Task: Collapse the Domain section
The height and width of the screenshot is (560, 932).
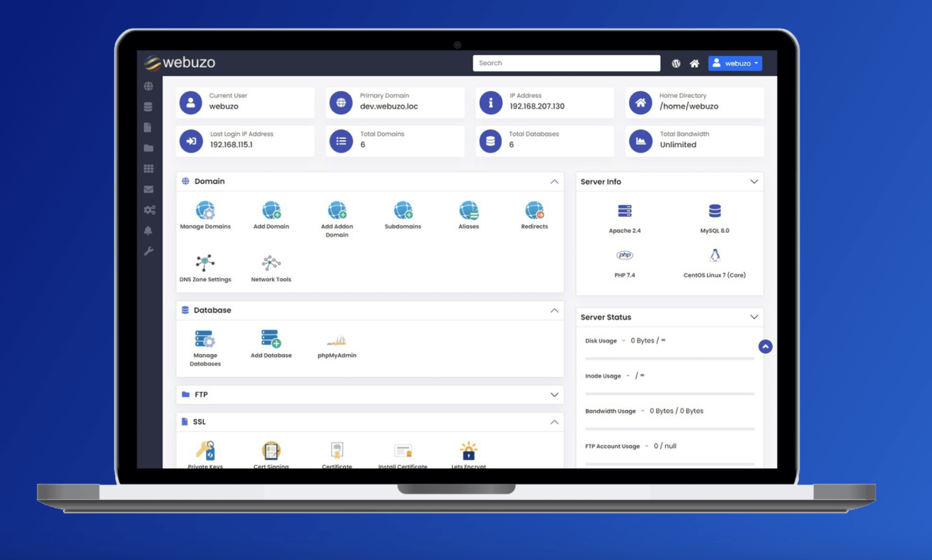Action: click(x=554, y=181)
